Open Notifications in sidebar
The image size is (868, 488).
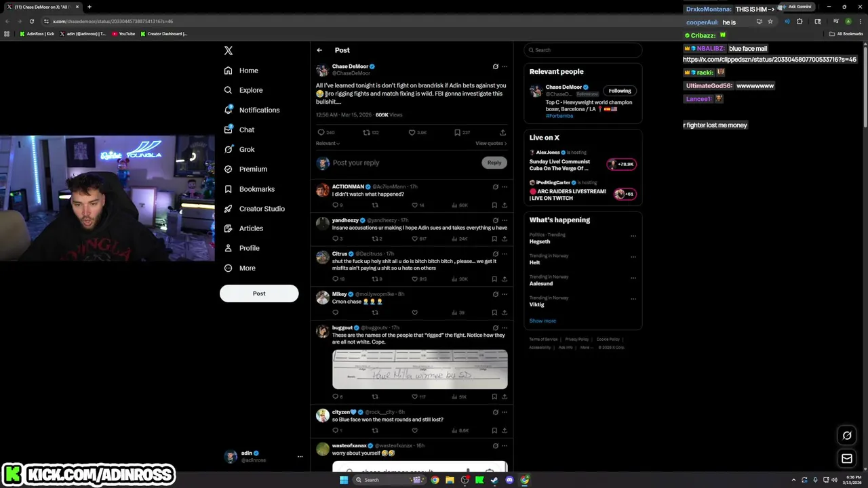click(x=251, y=110)
